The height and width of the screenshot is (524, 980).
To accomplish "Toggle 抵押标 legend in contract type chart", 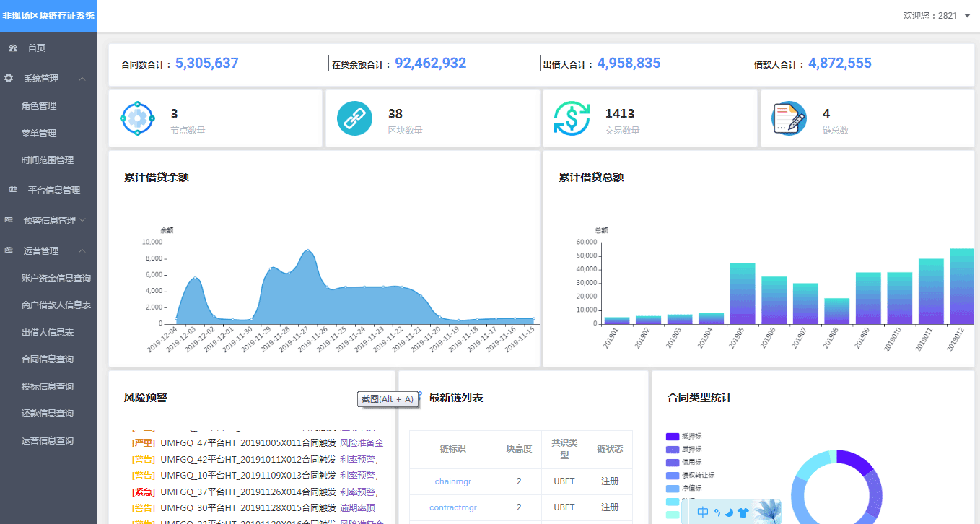I will (x=683, y=436).
